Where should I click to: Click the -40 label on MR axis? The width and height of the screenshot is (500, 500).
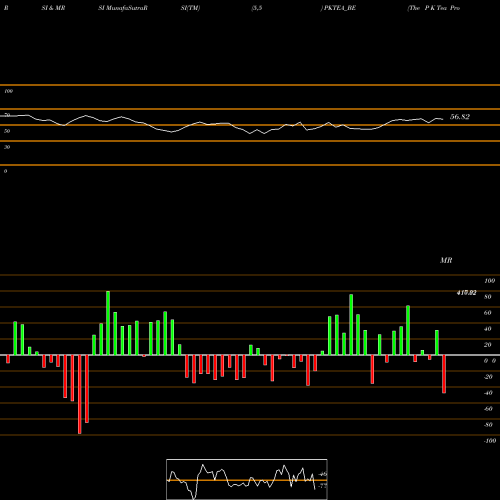pyautogui.click(x=488, y=393)
